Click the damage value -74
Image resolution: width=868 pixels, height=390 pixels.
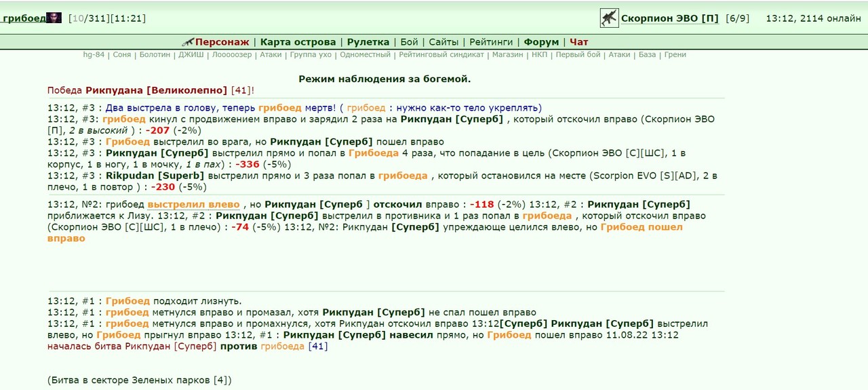240,227
